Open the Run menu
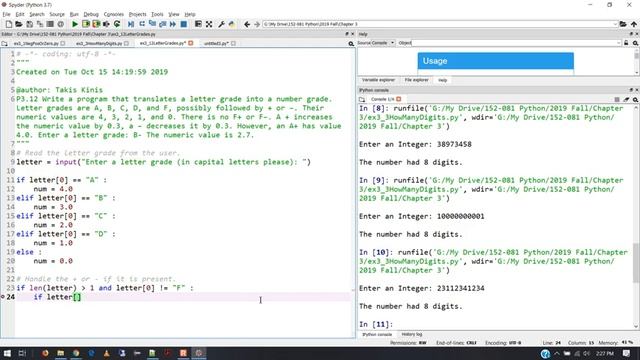Viewport: 640px width, 360px height. pos(74,14)
